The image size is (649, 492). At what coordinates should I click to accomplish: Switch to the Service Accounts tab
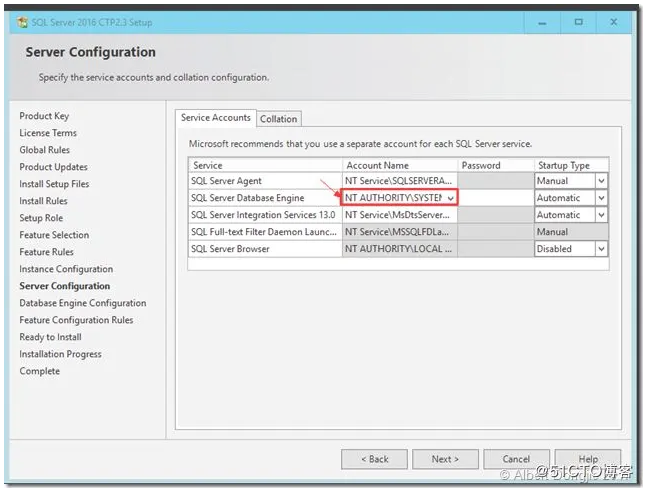216,118
